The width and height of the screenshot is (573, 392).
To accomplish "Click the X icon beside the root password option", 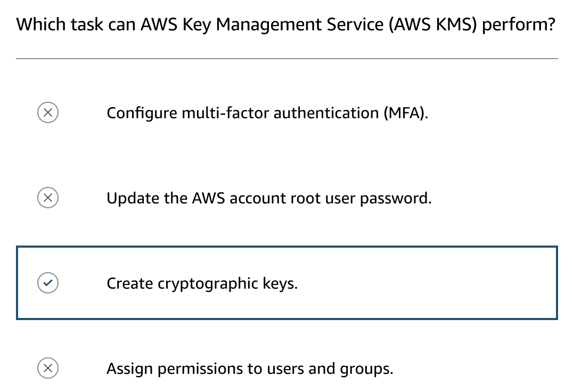I will (x=48, y=198).
